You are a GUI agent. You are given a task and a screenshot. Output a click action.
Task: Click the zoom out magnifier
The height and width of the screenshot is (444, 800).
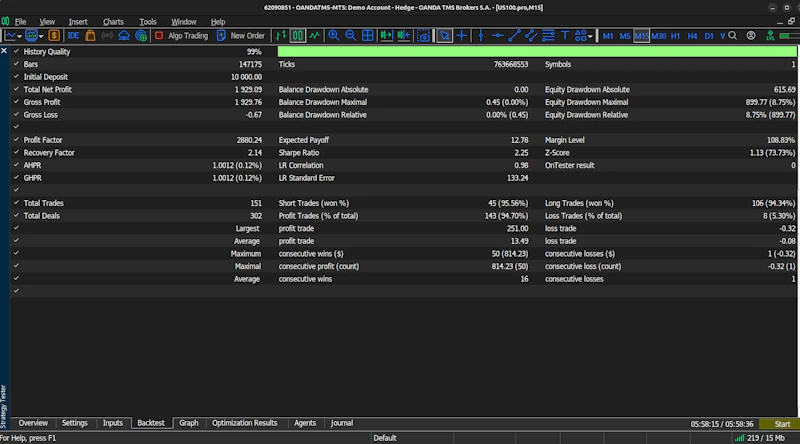pyautogui.click(x=351, y=35)
